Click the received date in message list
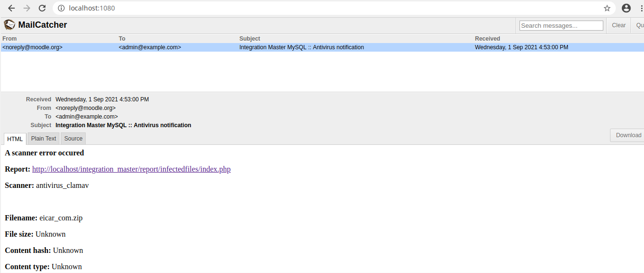Viewport: 644px width, 273px height. 521,47
